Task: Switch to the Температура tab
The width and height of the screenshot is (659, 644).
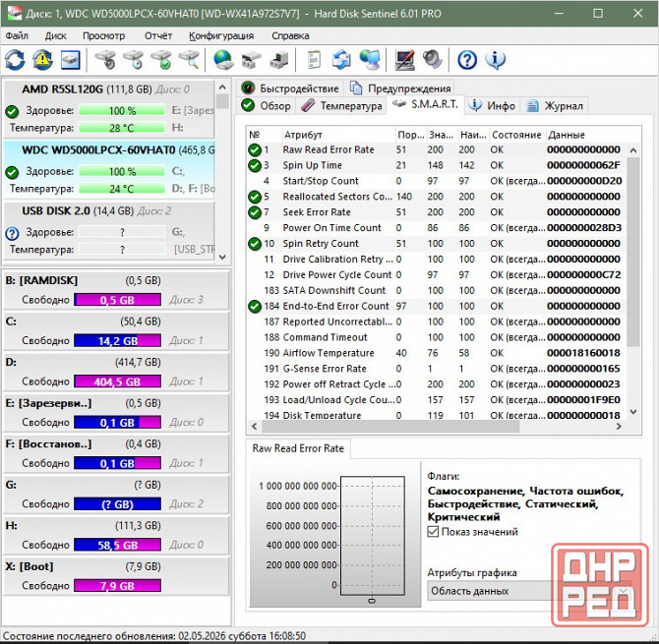Action: click(341, 105)
